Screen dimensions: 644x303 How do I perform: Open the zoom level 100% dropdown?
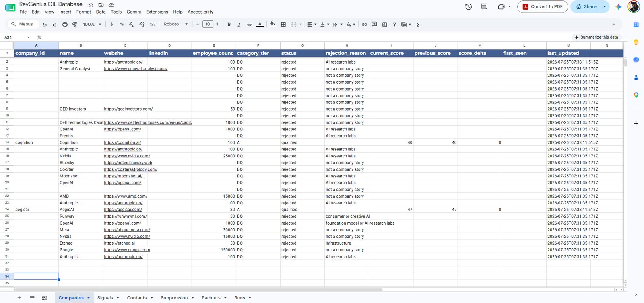pos(92,24)
